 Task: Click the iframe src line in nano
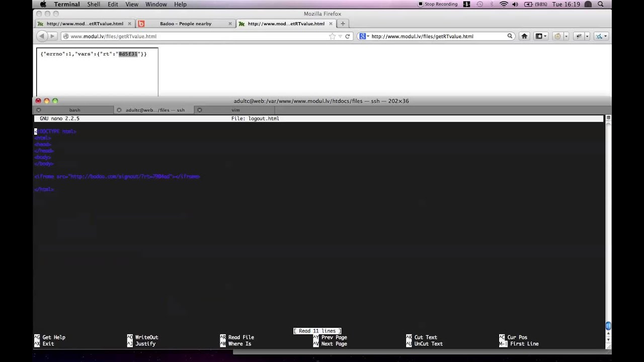pos(117,176)
